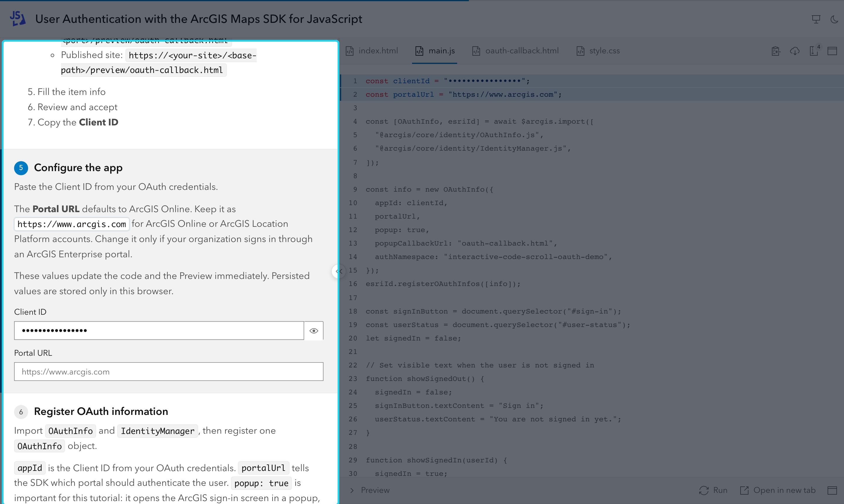This screenshot has width=844, height=504.
Task: Click the Register OAuth information heading
Action: pyautogui.click(x=101, y=411)
